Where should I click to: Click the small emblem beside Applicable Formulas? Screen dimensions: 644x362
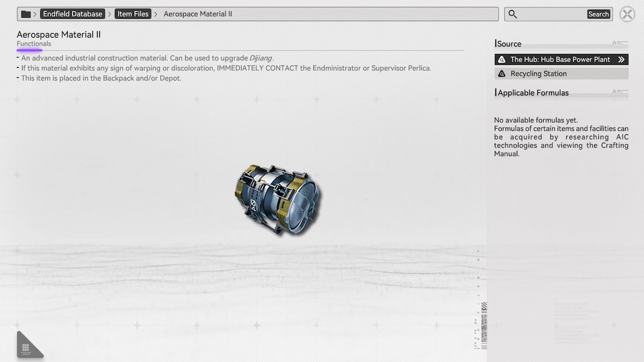(620, 92)
